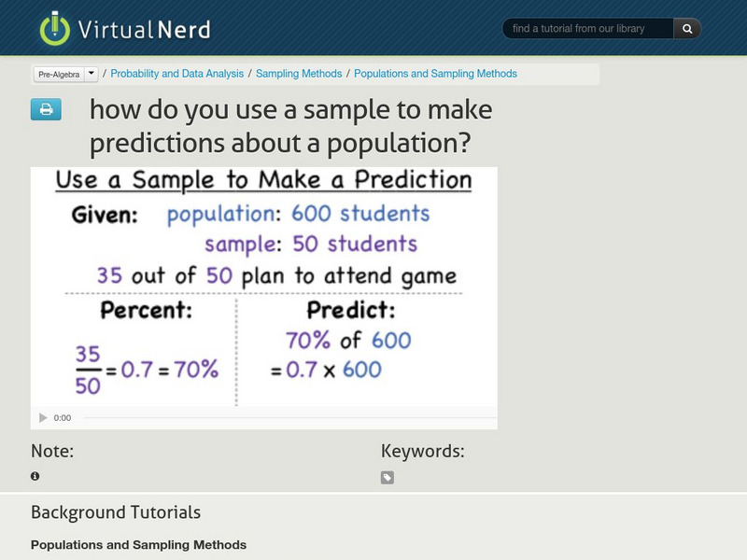The height and width of the screenshot is (560, 747).
Task: Click the video progress timeline
Action: tap(280, 418)
